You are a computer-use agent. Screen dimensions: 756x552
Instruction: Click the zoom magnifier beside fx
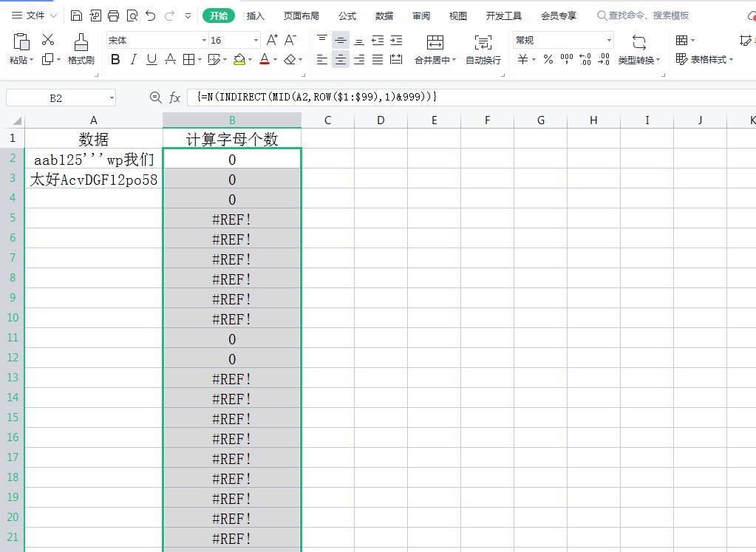[155, 98]
